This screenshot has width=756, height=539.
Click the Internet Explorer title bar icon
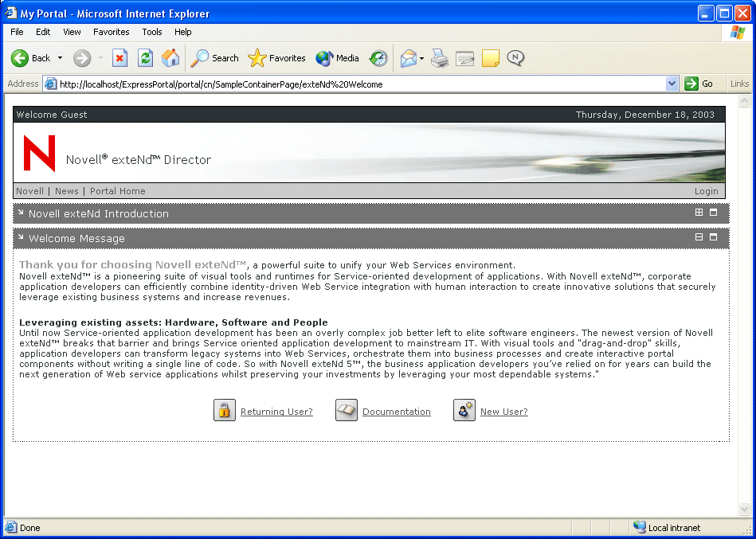click(x=10, y=13)
